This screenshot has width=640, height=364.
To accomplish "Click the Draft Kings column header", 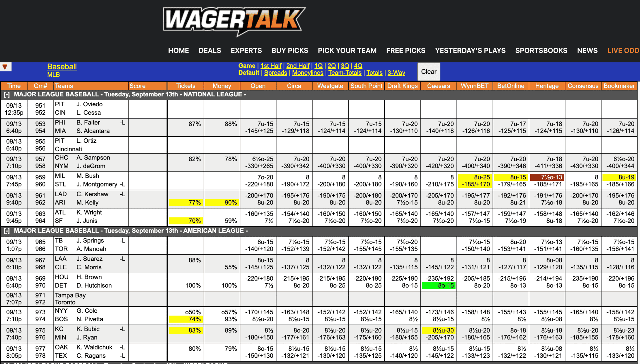I will click(x=402, y=86).
